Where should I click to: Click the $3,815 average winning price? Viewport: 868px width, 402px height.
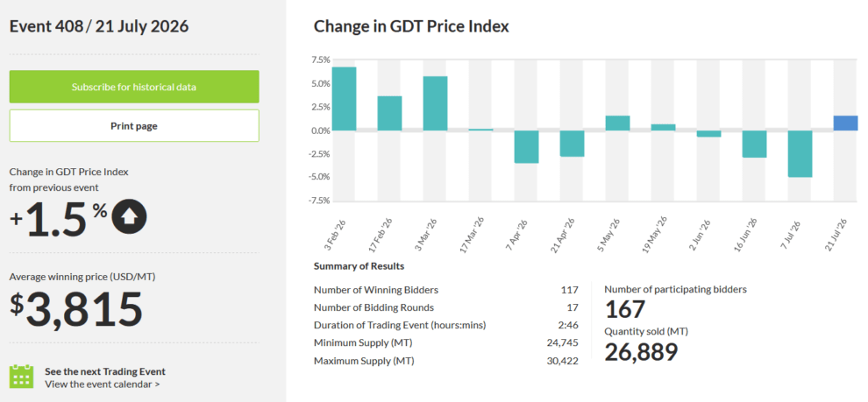pyautogui.click(x=76, y=308)
